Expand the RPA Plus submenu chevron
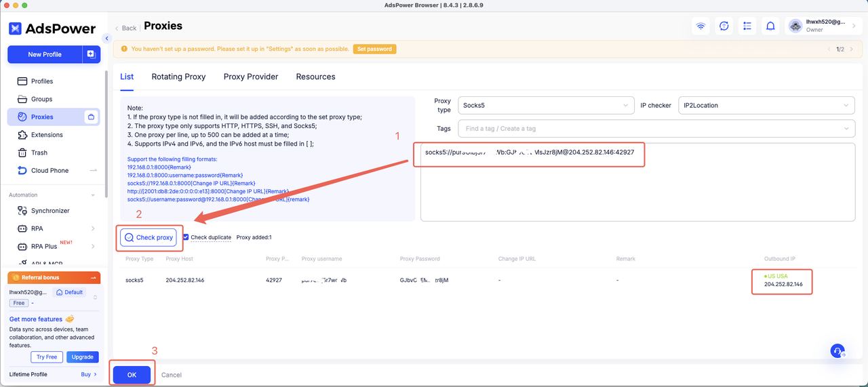Image resolution: width=868 pixels, height=387 pixels. pyautogui.click(x=93, y=246)
